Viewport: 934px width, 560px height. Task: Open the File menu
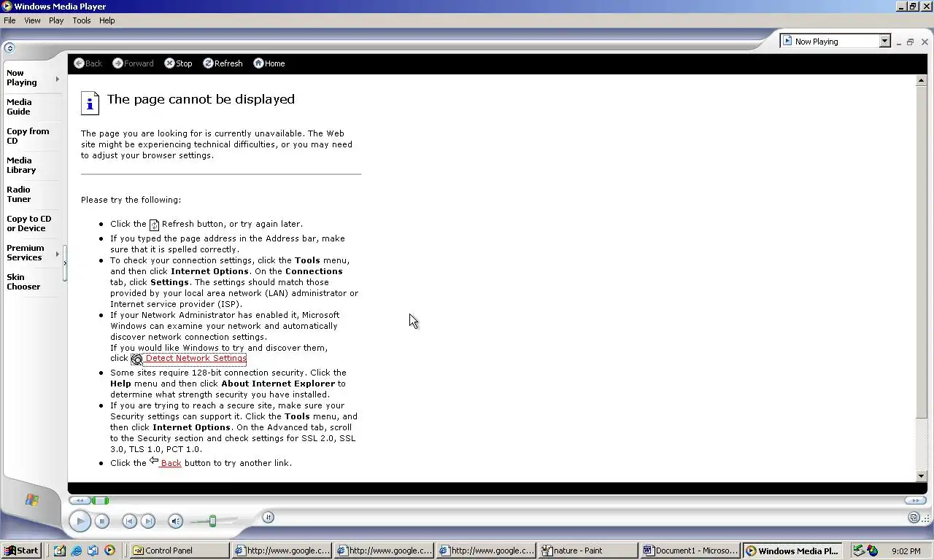pos(9,20)
